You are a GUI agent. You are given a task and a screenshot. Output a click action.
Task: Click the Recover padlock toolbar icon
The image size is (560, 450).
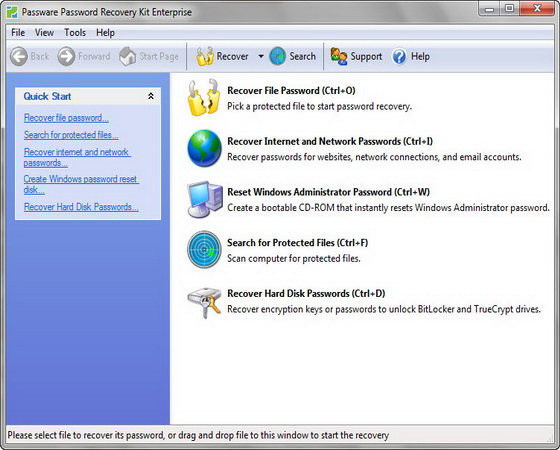(205, 56)
